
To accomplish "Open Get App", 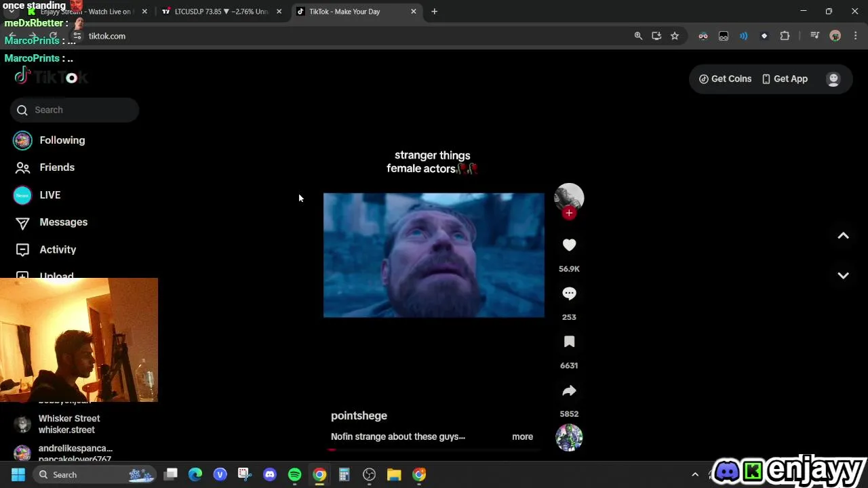I will pyautogui.click(x=785, y=79).
